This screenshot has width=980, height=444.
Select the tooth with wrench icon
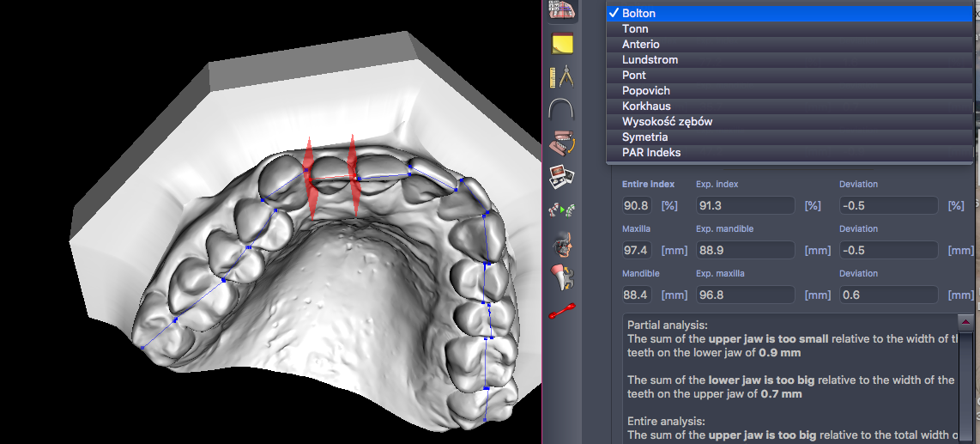[562, 277]
